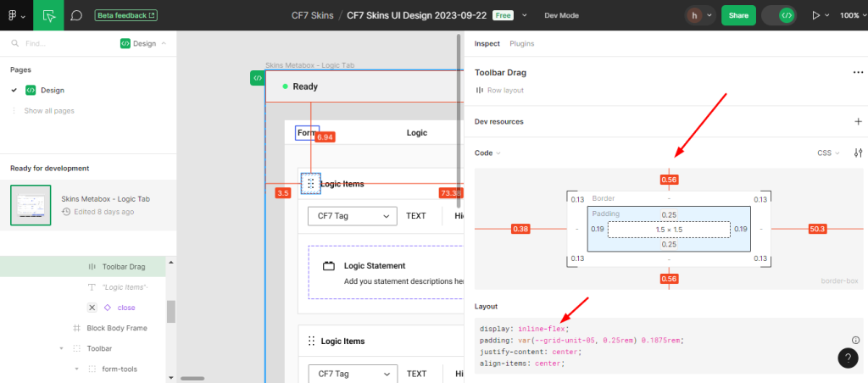This screenshot has width=868, height=383.
Task: Open code settings sliders icon
Action: pos(858,153)
